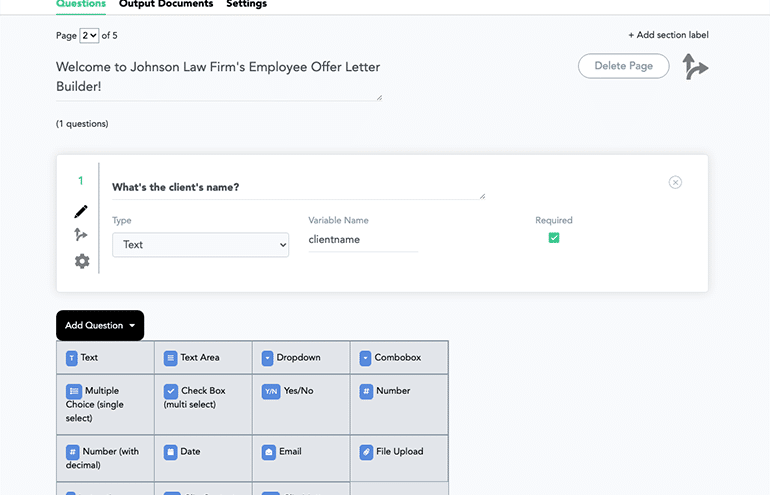Open the page number selector dropdown
Viewport: 770px width, 495px height.
click(89, 36)
